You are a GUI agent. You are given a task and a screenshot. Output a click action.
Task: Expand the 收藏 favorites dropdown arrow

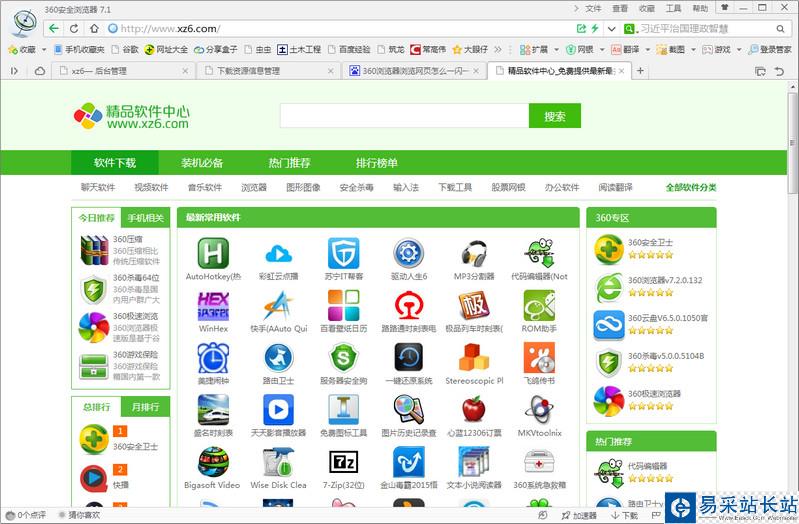click(44, 49)
